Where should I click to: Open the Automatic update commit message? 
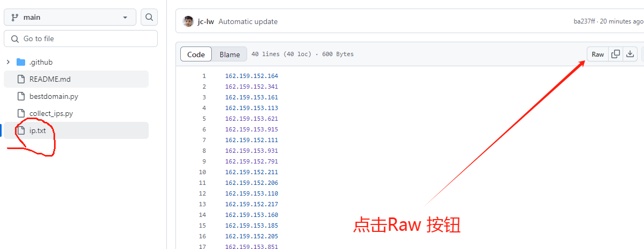click(248, 22)
